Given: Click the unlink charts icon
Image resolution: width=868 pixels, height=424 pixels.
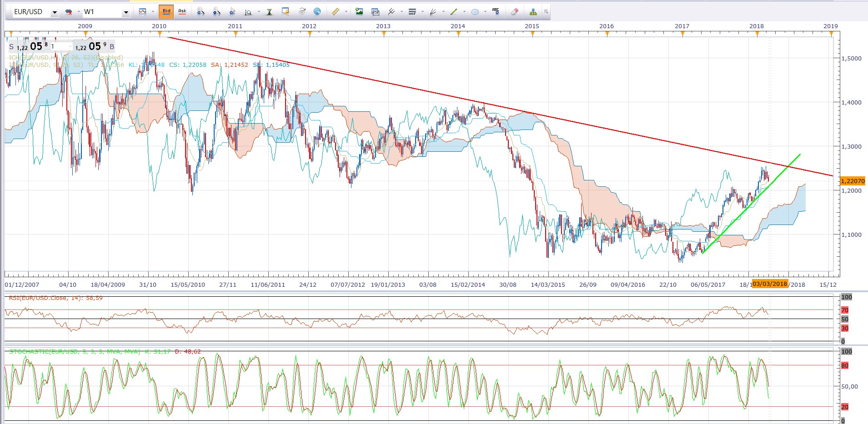Looking at the screenshot, I should (69, 12).
